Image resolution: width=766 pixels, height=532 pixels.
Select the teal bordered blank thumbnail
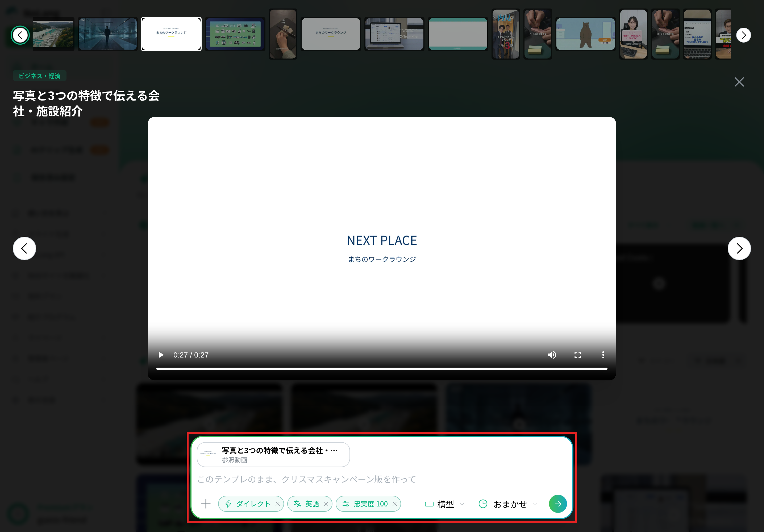[x=458, y=34]
